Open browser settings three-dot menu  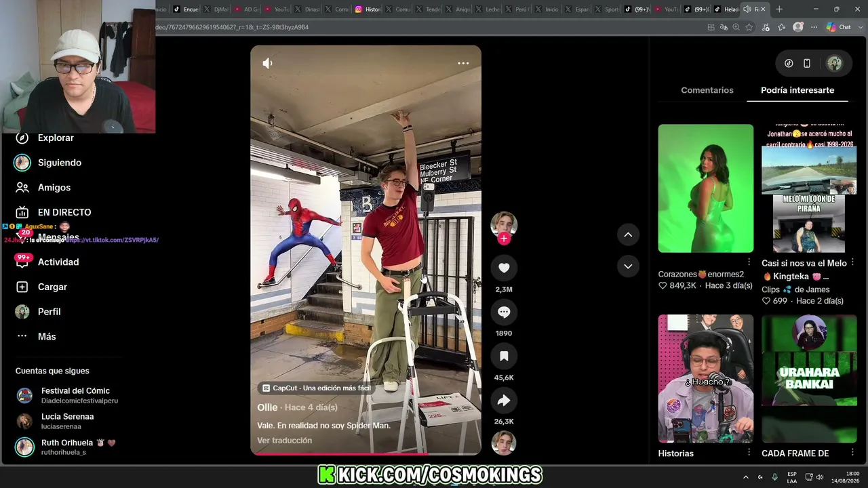814,27
